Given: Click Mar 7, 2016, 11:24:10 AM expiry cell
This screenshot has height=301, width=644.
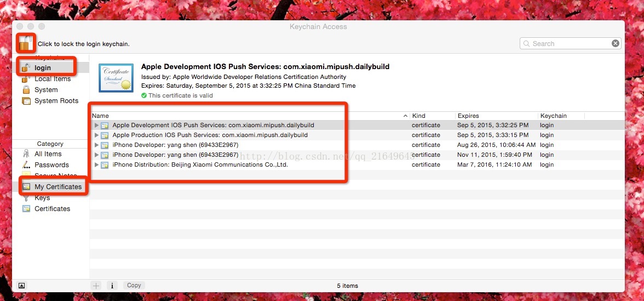Looking at the screenshot, I should click(495, 164).
